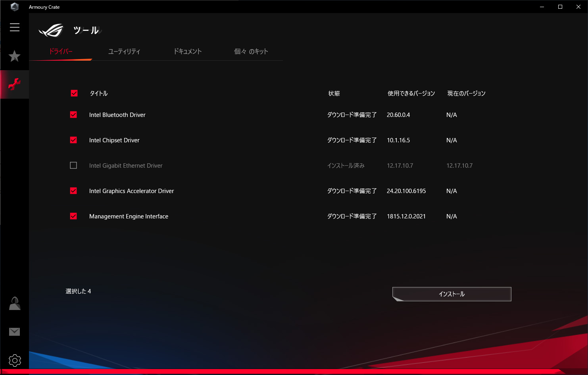Image resolution: width=588 pixels, height=375 pixels.
Task: Click N/A current version for Intel Bluetooth Driver
Action: [452, 115]
